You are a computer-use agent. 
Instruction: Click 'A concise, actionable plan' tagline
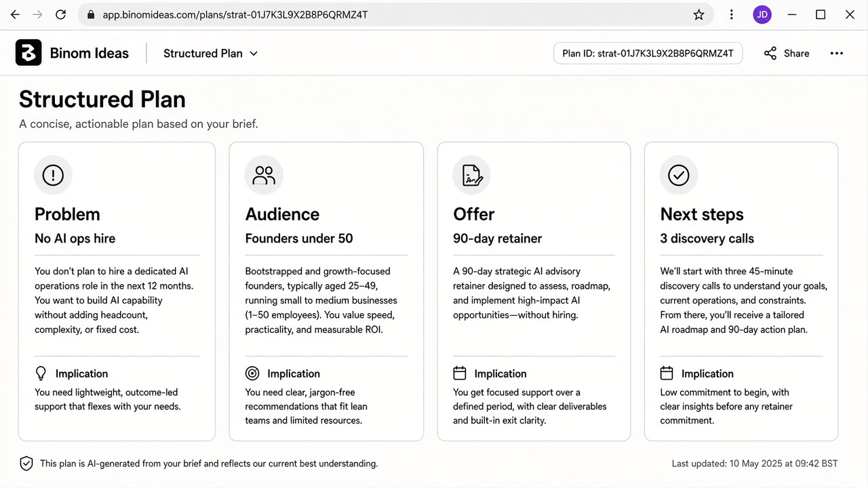tap(138, 124)
